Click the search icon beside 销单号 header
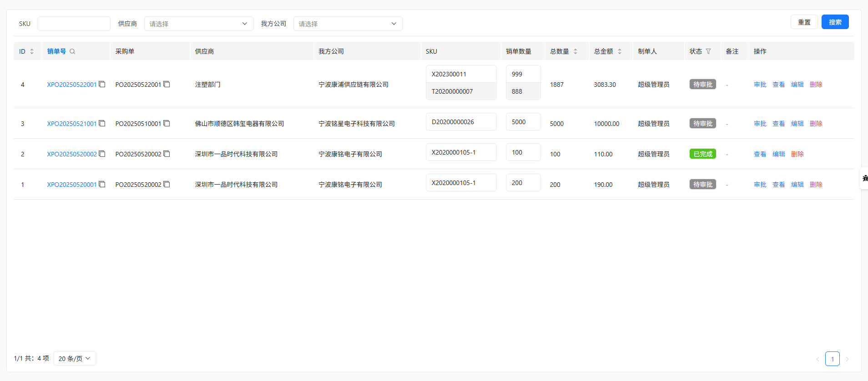868x381 pixels. [x=72, y=51]
